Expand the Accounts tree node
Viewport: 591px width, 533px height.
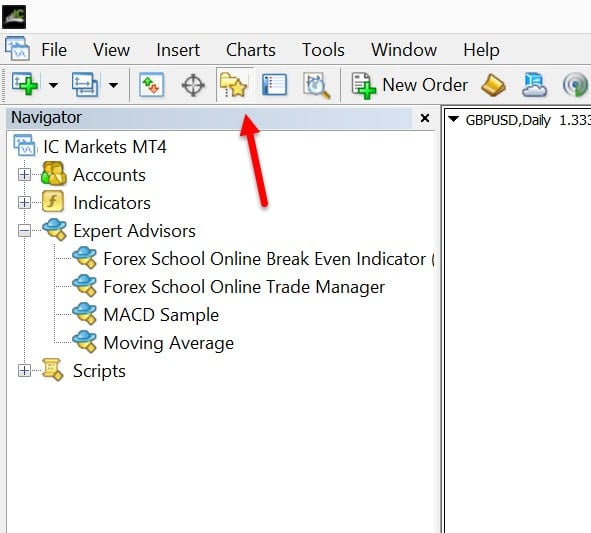(24, 175)
